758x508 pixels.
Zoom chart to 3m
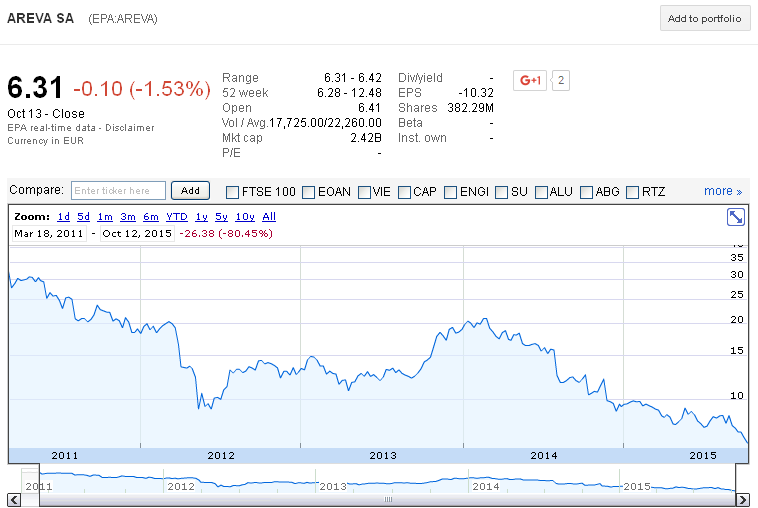tap(128, 217)
